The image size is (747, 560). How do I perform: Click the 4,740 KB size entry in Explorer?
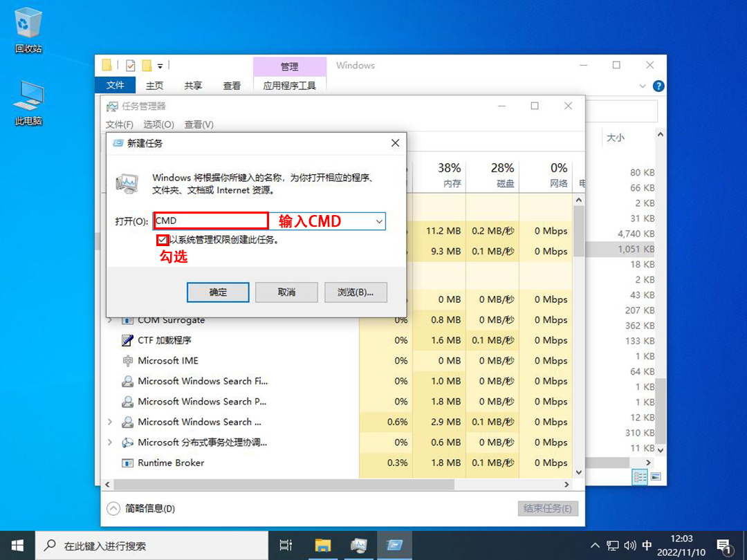636,234
